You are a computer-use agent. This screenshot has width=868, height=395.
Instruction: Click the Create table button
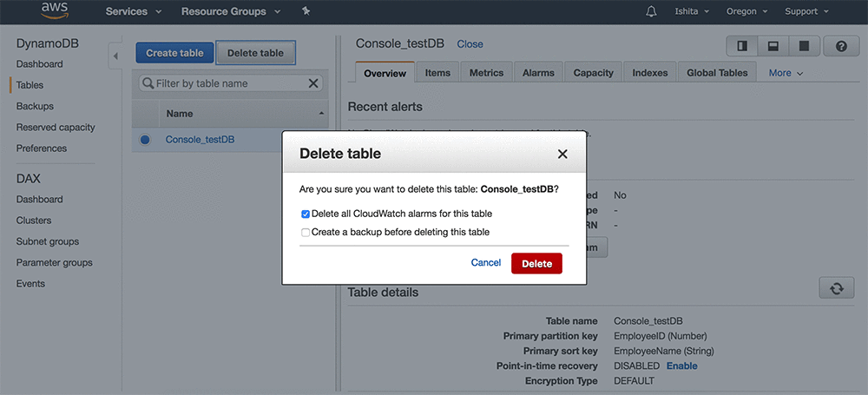tap(174, 53)
